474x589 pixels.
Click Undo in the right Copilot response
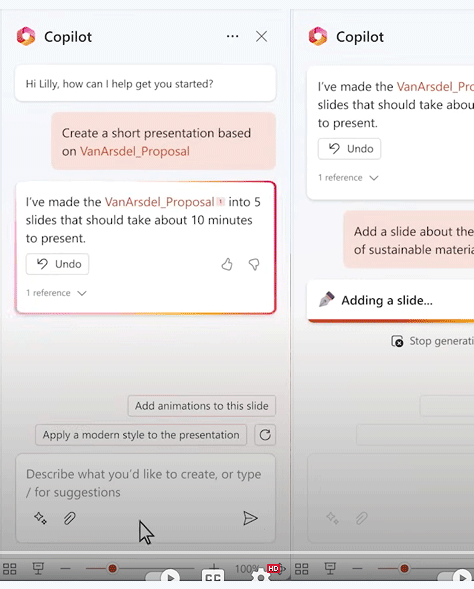[x=349, y=149]
